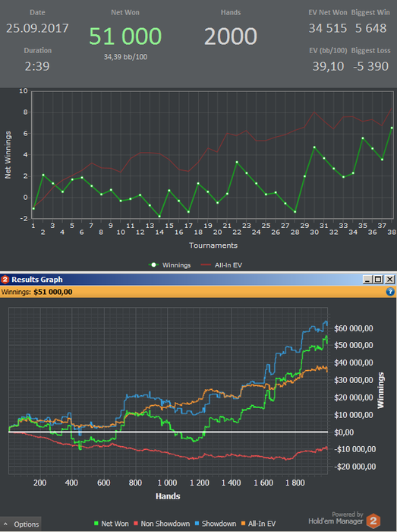
Task: Select the tournament 1 data point
Action: pyautogui.click(x=33, y=208)
